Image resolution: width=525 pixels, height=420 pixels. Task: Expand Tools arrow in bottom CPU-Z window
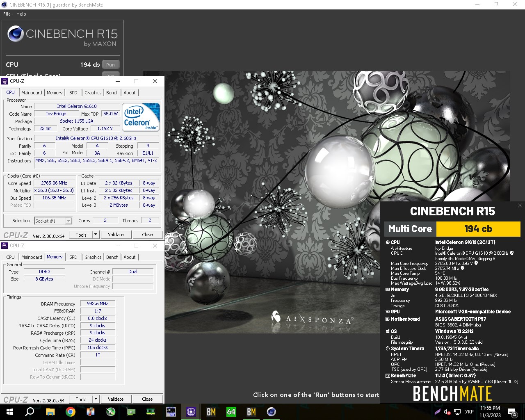[x=96, y=399]
